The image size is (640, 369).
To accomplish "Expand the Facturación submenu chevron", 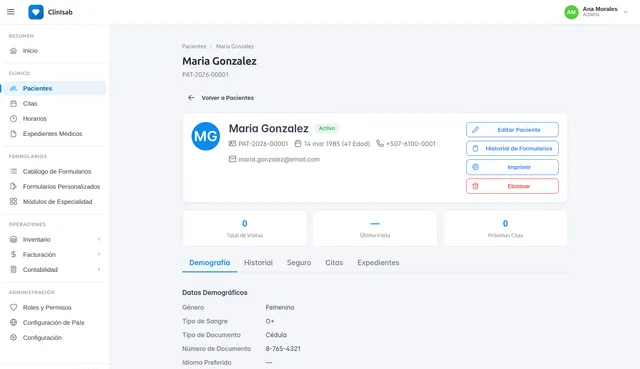I will [99, 254].
